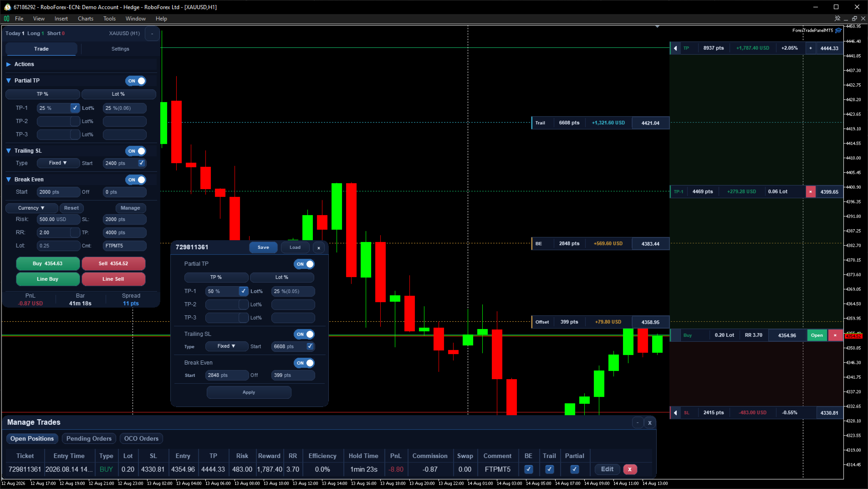Restore the chart child window

854,19
